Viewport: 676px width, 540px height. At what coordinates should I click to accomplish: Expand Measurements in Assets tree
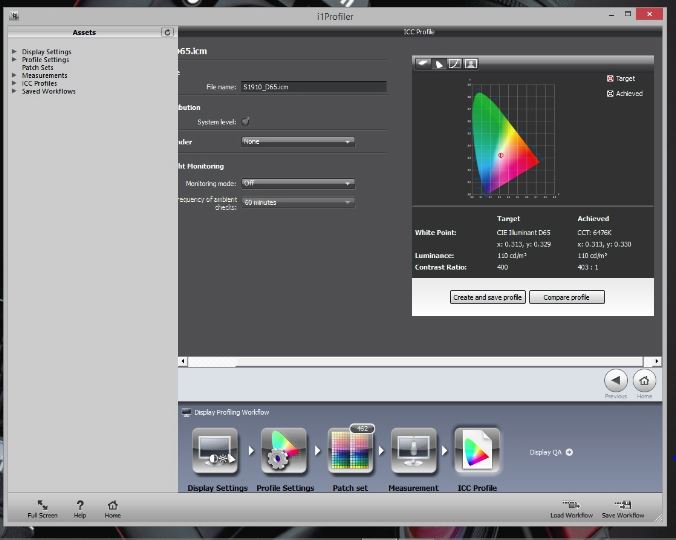pos(14,75)
